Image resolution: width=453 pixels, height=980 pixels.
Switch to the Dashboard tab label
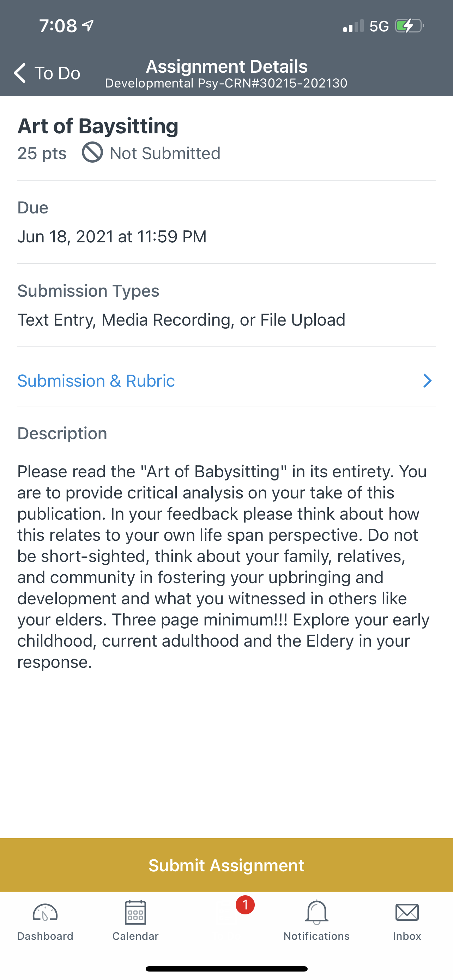(45, 936)
